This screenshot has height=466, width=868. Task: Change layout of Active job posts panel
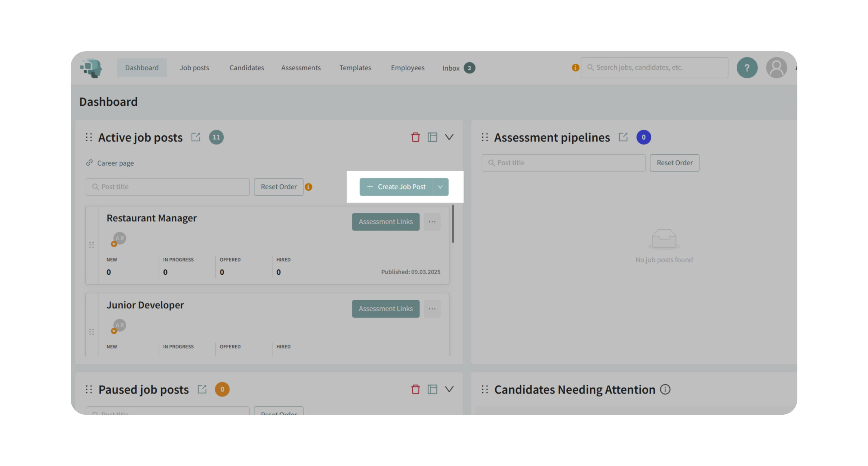pos(432,137)
